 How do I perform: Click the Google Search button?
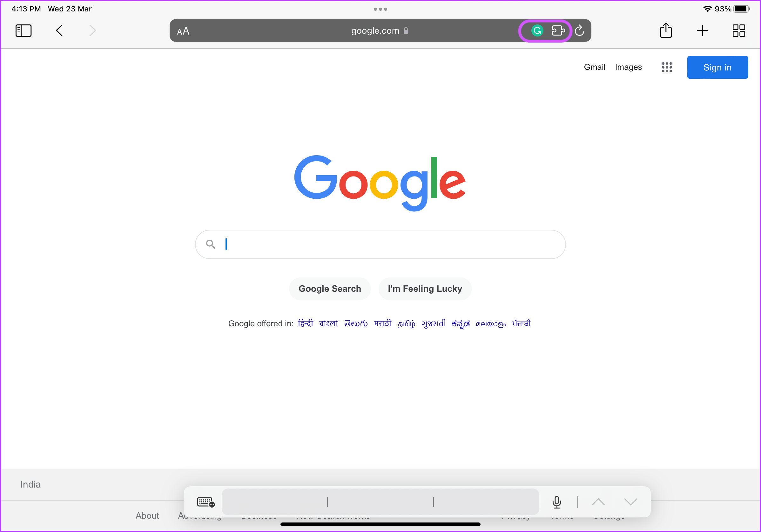[x=330, y=289]
